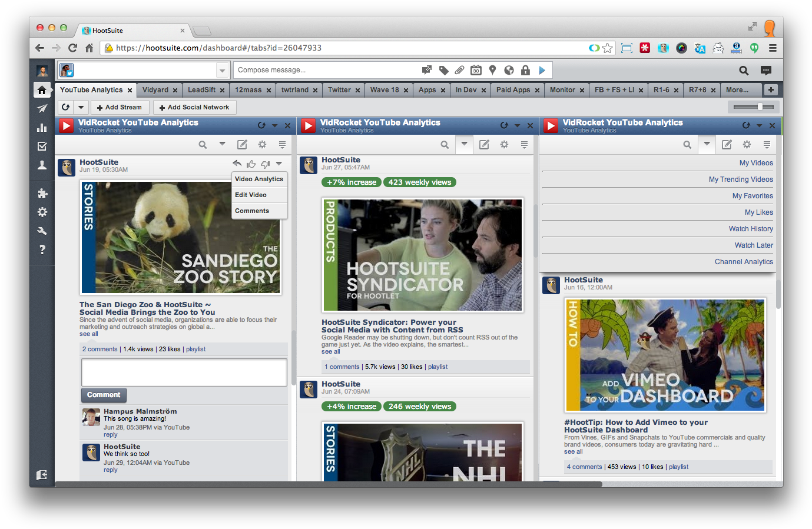Open the sidebar Settings gear icon

(x=42, y=212)
